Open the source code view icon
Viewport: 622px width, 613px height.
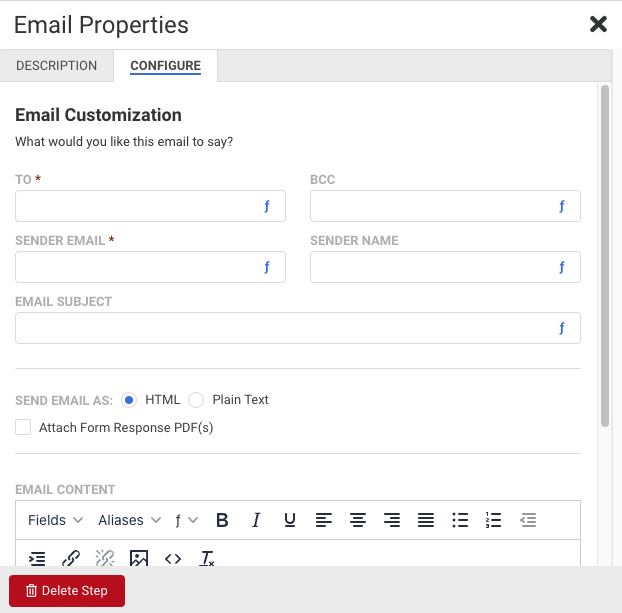coord(173,559)
